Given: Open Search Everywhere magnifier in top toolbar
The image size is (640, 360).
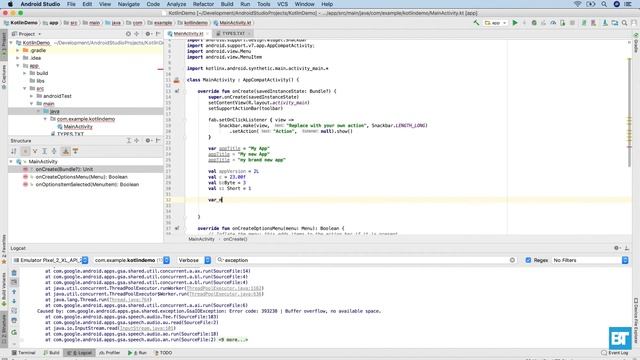Looking at the screenshot, I should [624, 23].
